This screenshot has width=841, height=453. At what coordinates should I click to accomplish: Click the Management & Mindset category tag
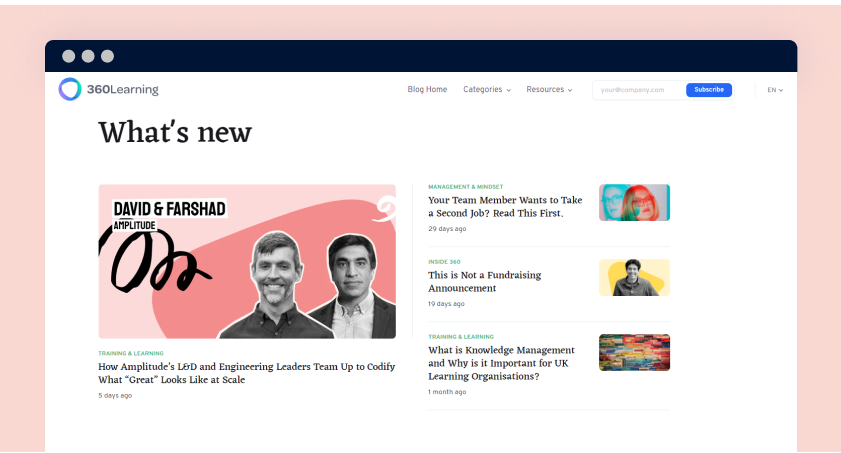[466, 187]
